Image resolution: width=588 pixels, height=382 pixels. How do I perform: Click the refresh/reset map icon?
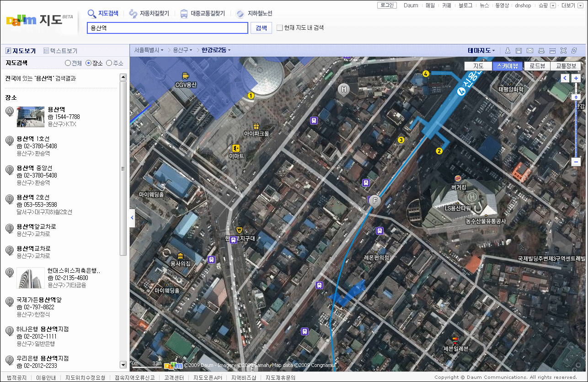pos(574,50)
